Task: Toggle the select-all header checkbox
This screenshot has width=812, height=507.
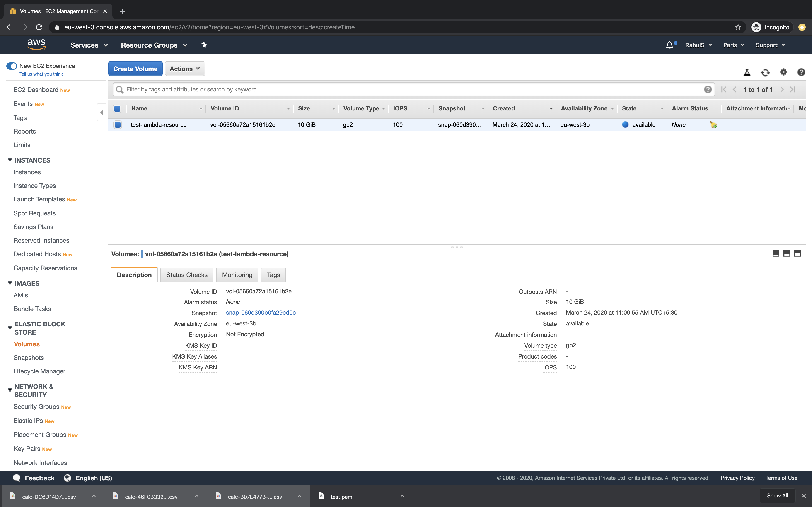Action: [x=117, y=109]
